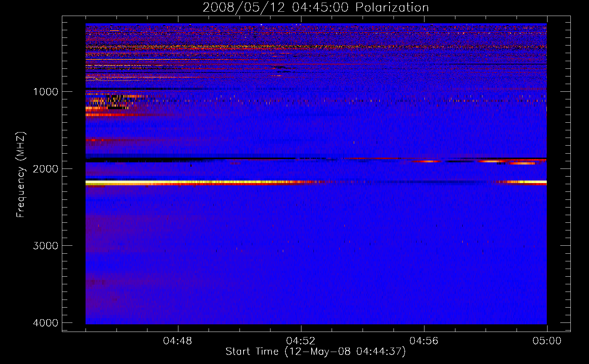Click the '05:00' time tick label
Screen dimensions: 589x364
[547, 341]
